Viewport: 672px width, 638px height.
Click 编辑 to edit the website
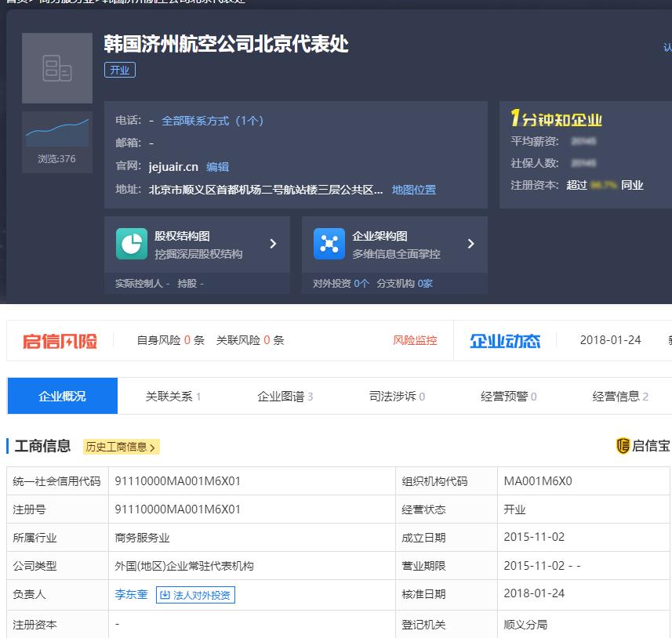point(216,166)
